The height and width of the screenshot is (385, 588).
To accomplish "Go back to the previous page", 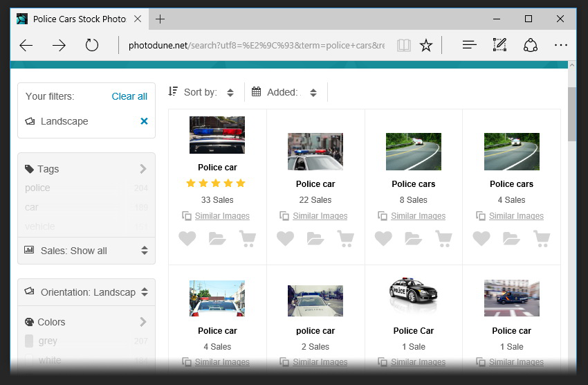I will 26,46.
